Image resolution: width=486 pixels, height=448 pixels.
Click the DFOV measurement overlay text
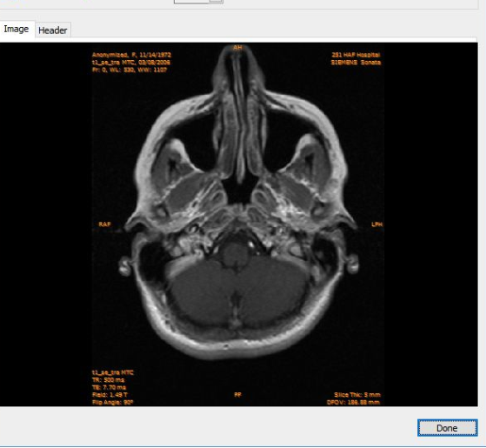pyautogui.click(x=353, y=403)
